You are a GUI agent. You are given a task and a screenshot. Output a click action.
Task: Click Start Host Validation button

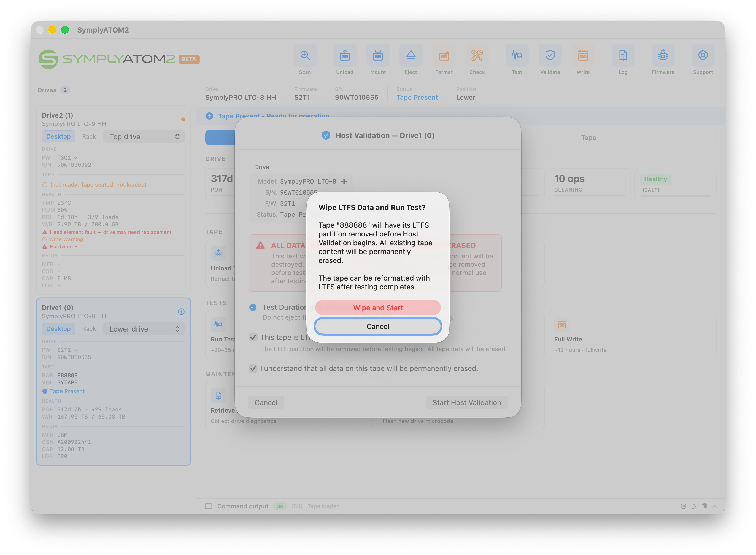(466, 402)
